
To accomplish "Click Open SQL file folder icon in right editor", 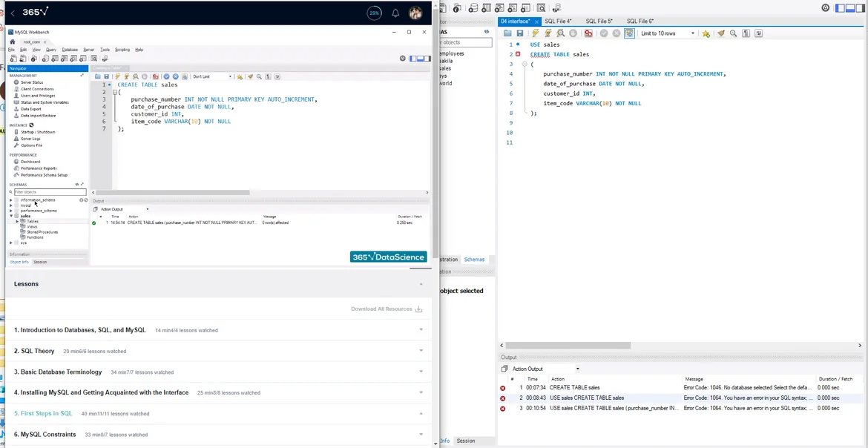I will [x=507, y=33].
